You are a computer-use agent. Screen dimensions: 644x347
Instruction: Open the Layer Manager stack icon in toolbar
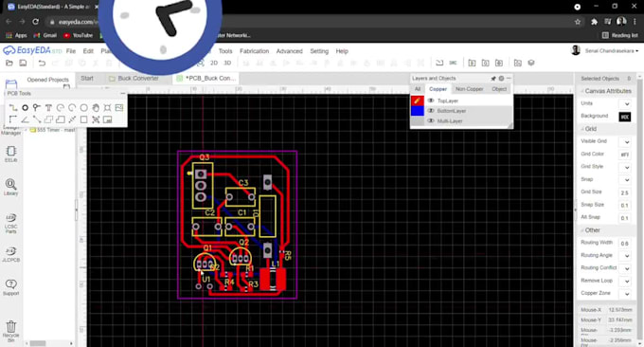tap(531, 63)
